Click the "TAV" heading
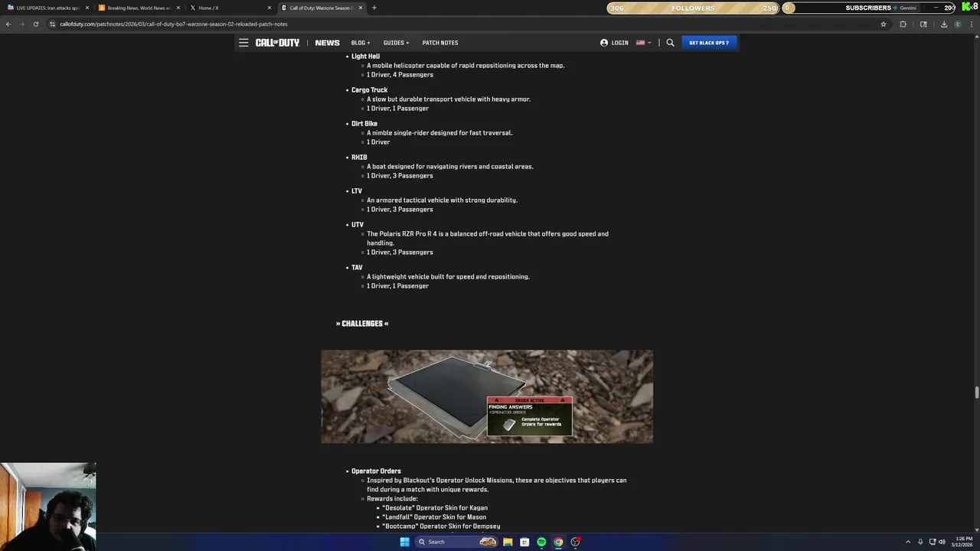 point(357,268)
